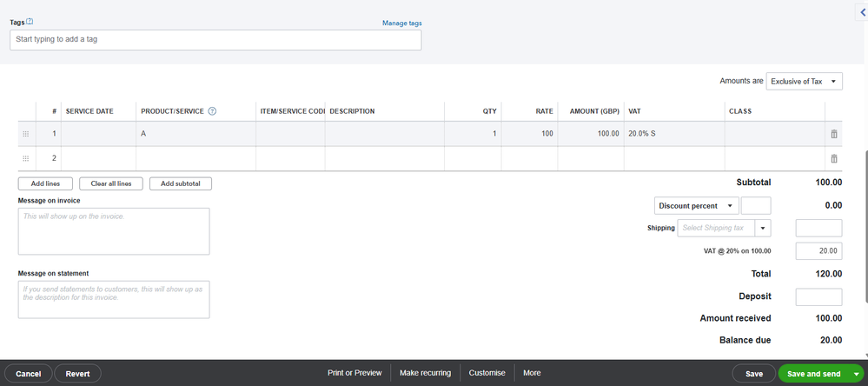
Task: Click the Deposit input field
Action: [818, 296]
